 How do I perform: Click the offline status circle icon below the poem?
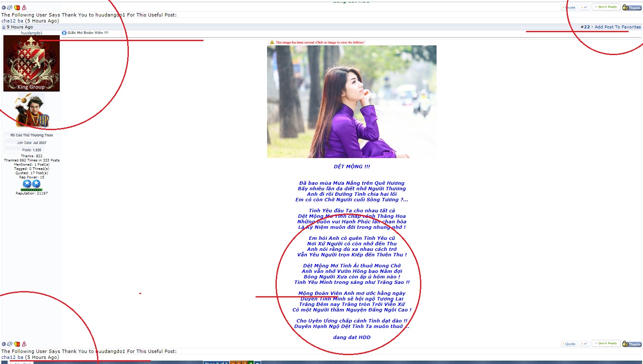4,344
